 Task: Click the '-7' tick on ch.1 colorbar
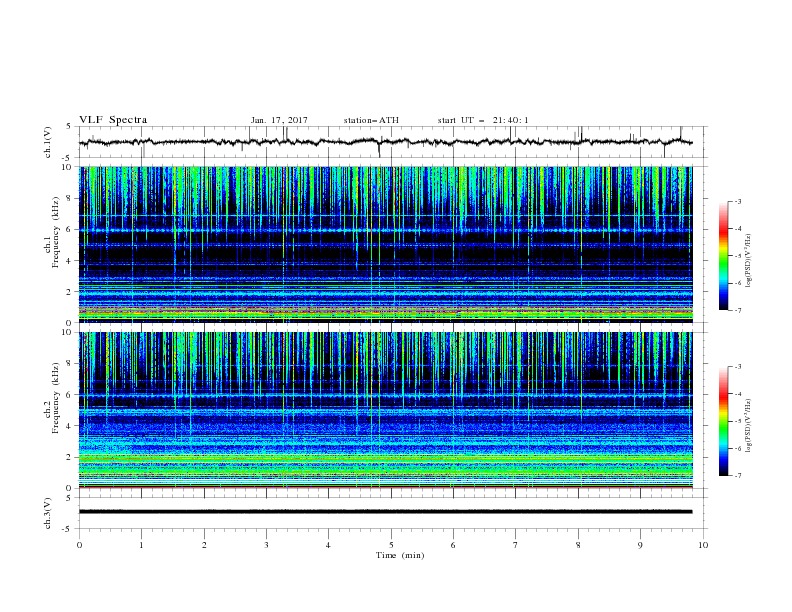(x=737, y=310)
